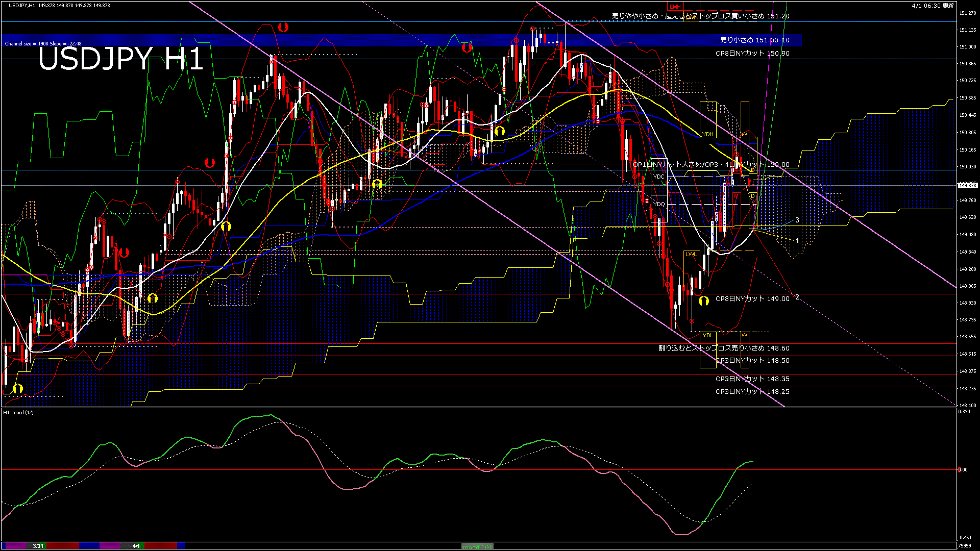Viewport: 980px width, 551px height.
Task: Click the 3/31 date marker
Action: [38, 546]
